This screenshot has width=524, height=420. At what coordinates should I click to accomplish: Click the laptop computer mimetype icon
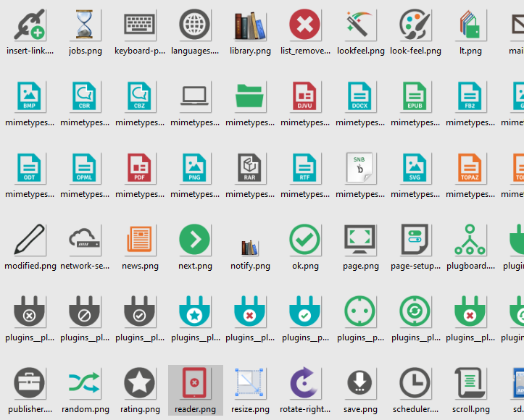coord(194,96)
